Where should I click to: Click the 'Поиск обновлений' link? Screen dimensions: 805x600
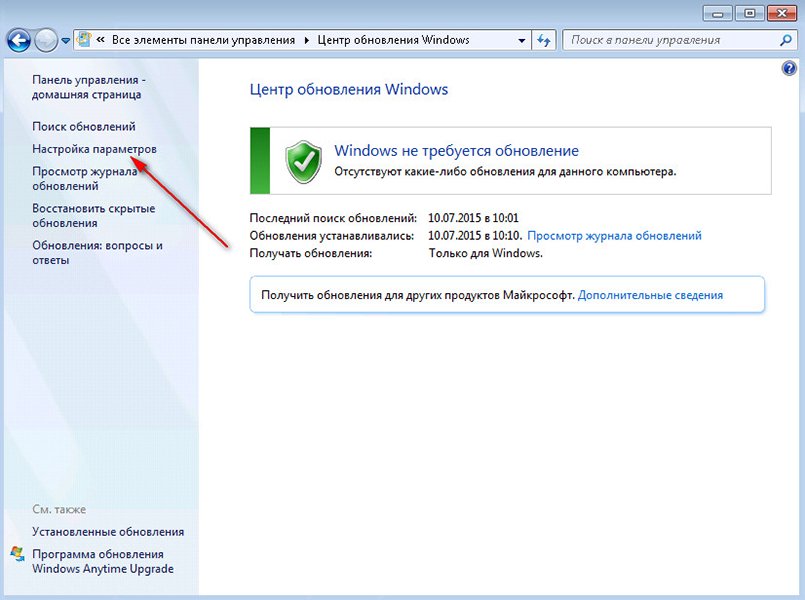tap(84, 126)
